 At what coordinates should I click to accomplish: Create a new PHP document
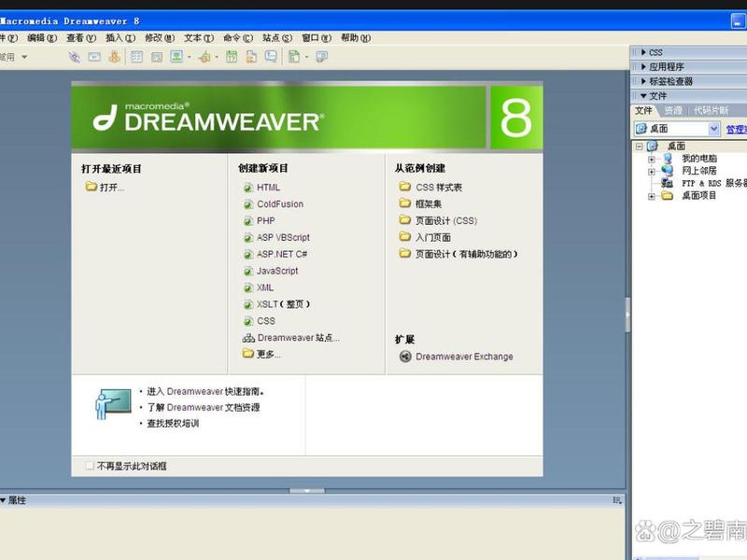(266, 221)
